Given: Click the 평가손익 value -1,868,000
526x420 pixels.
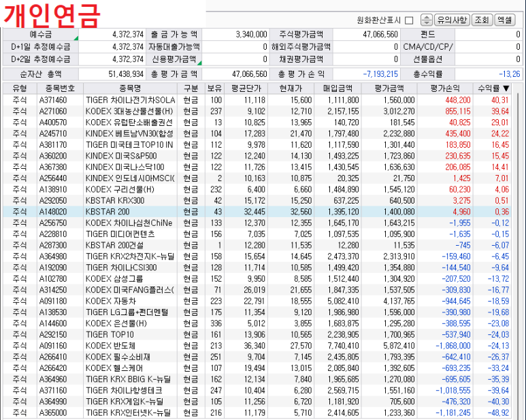Looking at the screenshot, I should 453,346.
